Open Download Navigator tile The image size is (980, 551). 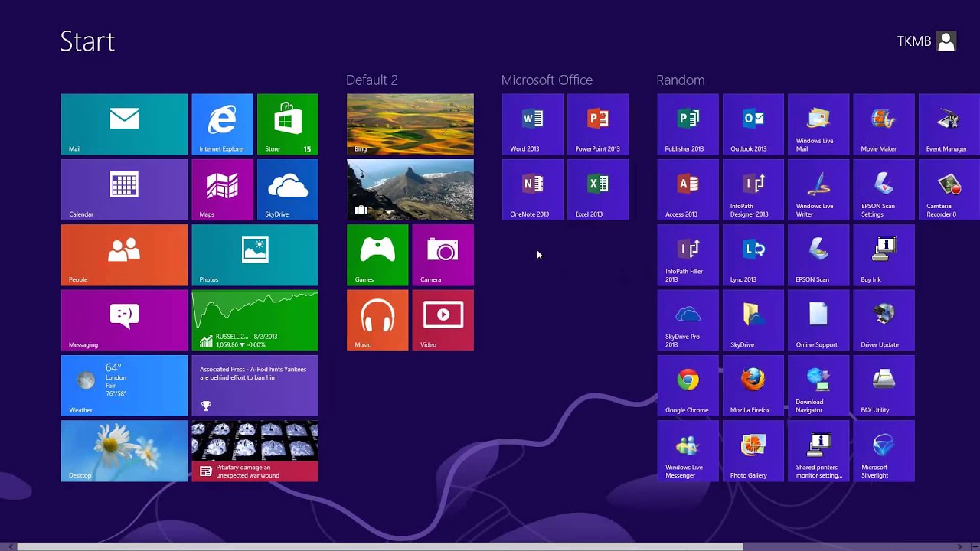point(818,386)
